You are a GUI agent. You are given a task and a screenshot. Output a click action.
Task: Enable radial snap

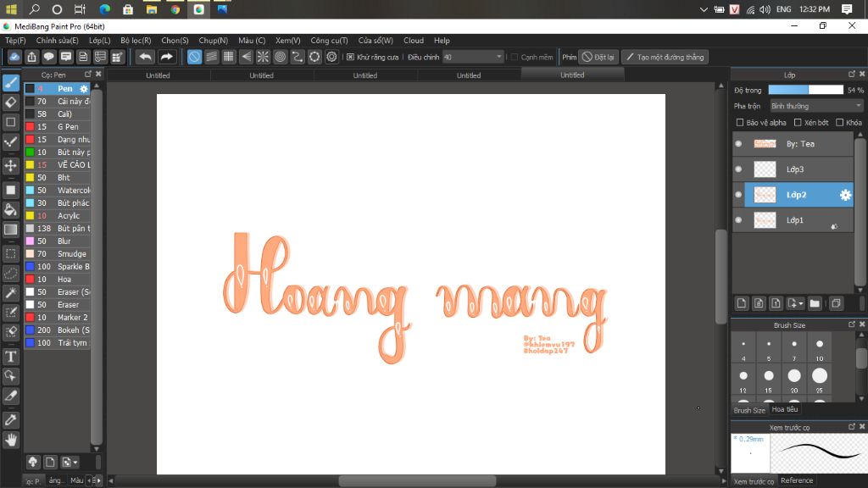(x=263, y=57)
